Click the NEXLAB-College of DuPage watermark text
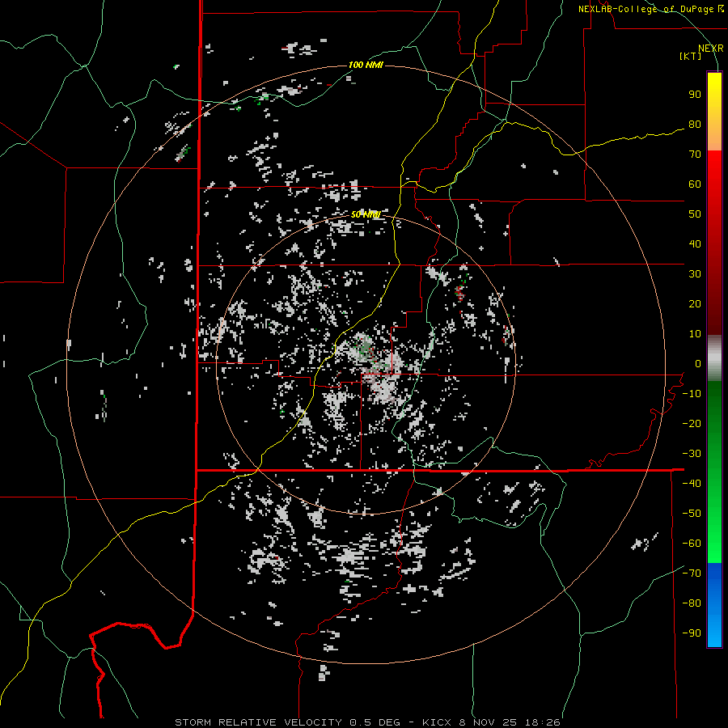The image size is (728, 728). tap(650, 9)
